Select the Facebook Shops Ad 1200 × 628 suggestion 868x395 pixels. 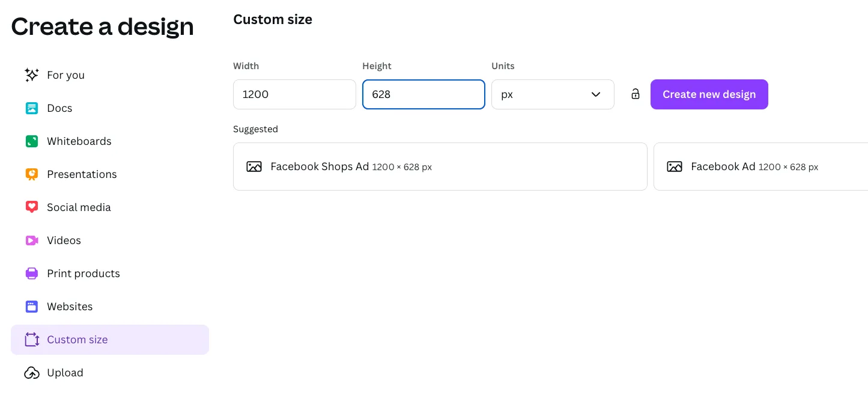[x=440, y=167]
